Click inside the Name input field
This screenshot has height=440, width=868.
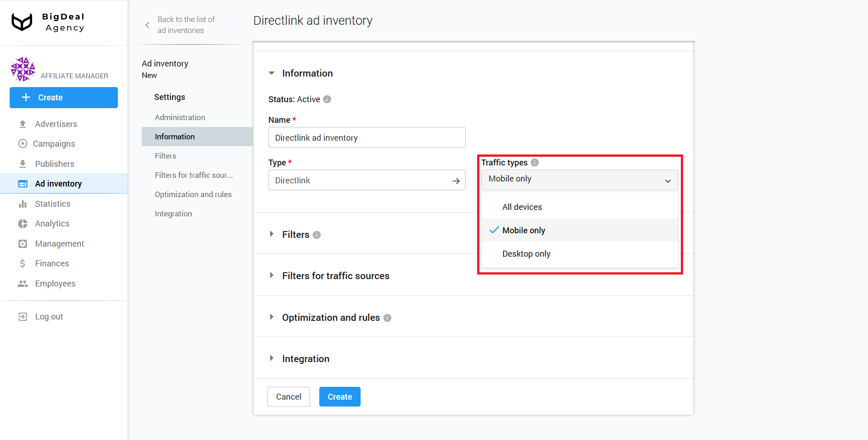(367, 137)
